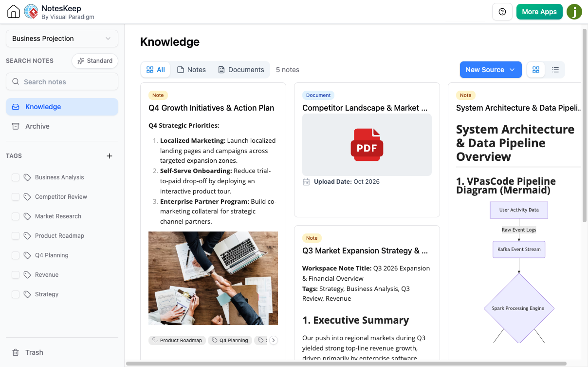
Task: Open the user avatar menu
Action: tap(574, 12)
